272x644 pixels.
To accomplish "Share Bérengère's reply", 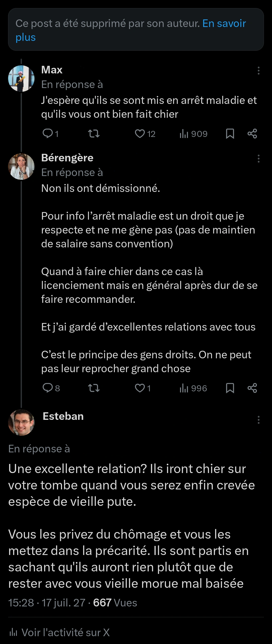I will (252, 388).
